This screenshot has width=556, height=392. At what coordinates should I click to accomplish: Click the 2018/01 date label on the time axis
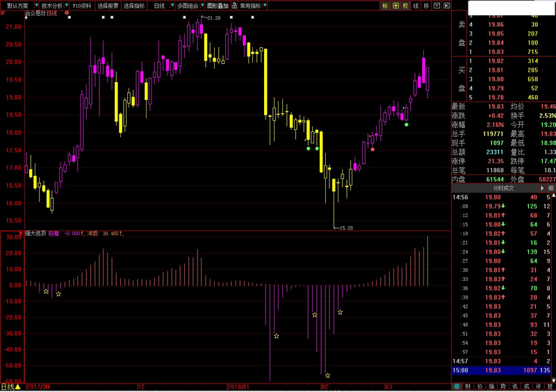click(x=238, y=386)
